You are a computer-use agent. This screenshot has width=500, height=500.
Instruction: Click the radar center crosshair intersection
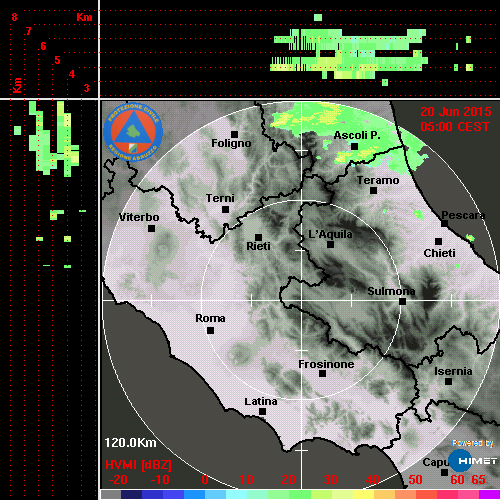tap(302, 300)
